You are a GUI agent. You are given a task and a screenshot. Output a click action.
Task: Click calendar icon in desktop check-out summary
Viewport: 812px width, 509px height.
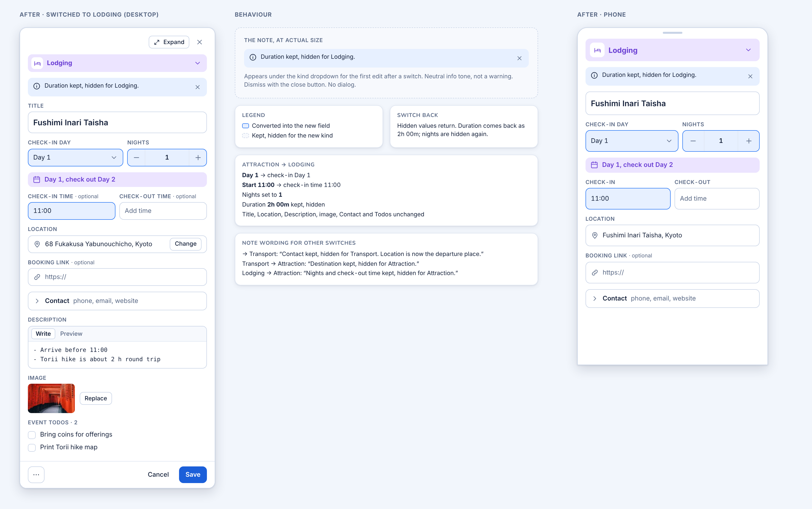coord(37,179)
